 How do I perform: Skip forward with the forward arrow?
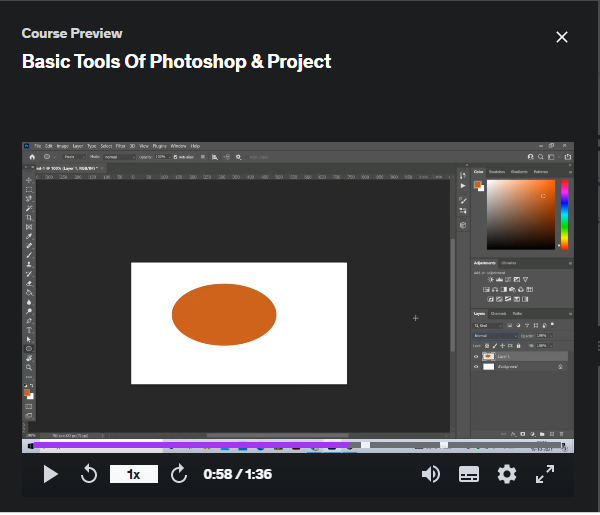click(179, 474)
